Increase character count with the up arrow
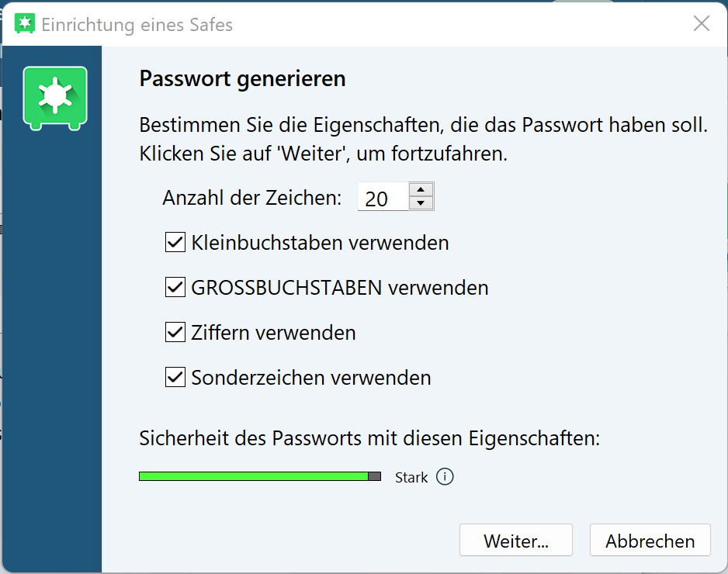This screenshot has width=728, height=574. [421, 189]
